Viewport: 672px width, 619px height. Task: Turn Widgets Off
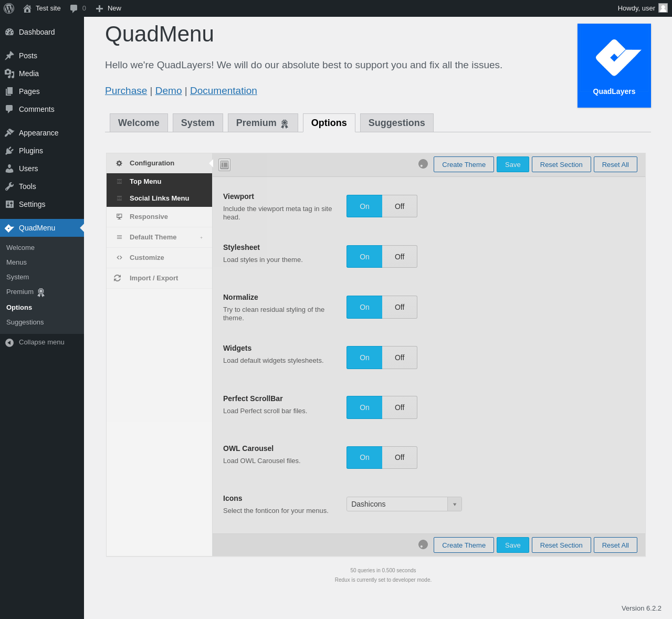400,358
